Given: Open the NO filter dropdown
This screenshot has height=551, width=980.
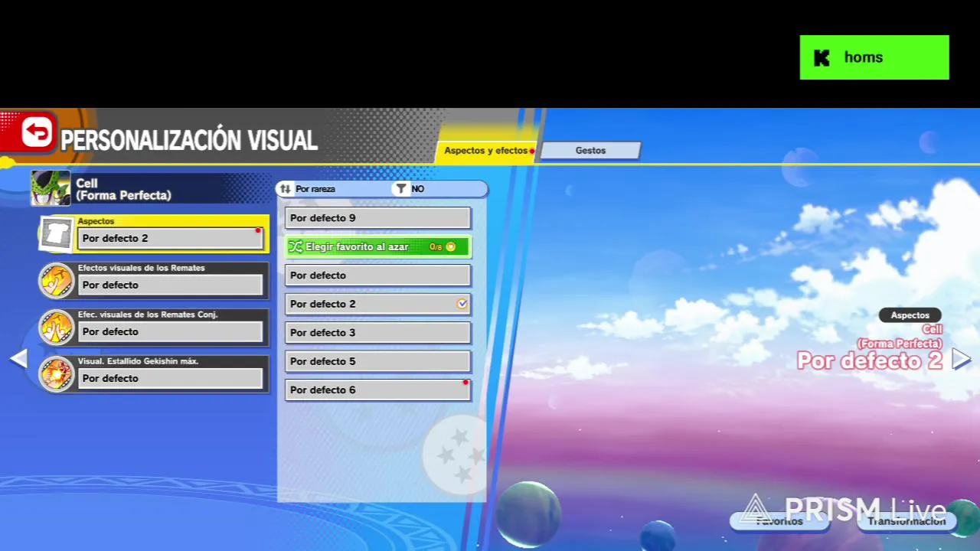Looking at the screenshot, I should pyautogui.click(x=439, y=189).
